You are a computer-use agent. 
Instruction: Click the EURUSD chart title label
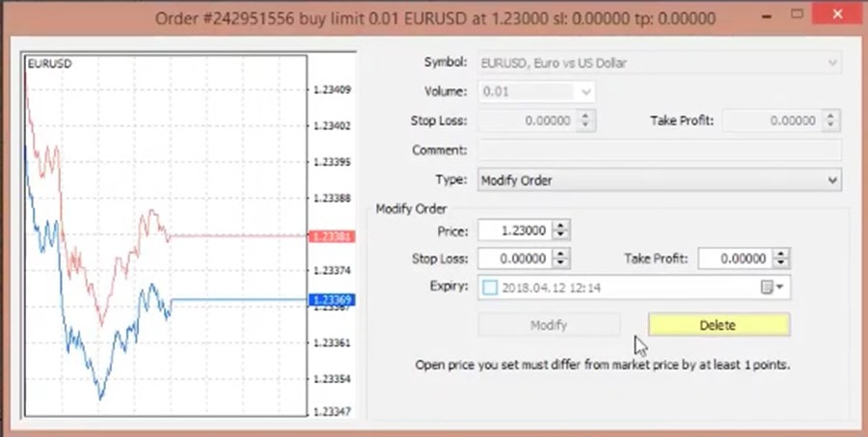click(49, 64)
